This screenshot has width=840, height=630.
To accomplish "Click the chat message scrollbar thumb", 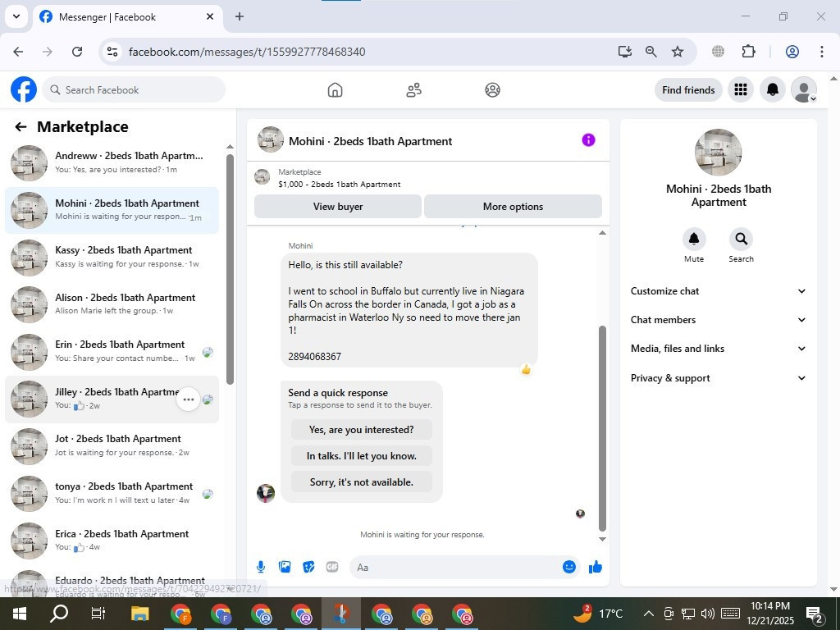I will point(602,428).
